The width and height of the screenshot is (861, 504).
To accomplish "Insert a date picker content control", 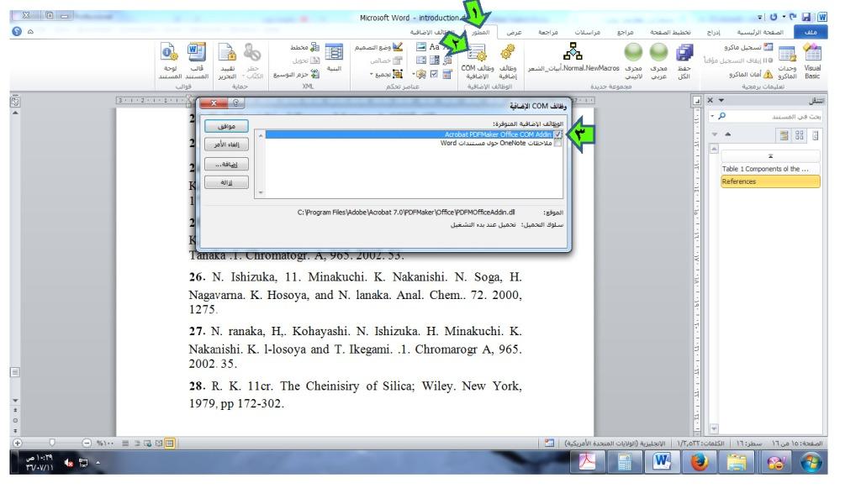I will [447, 75].
